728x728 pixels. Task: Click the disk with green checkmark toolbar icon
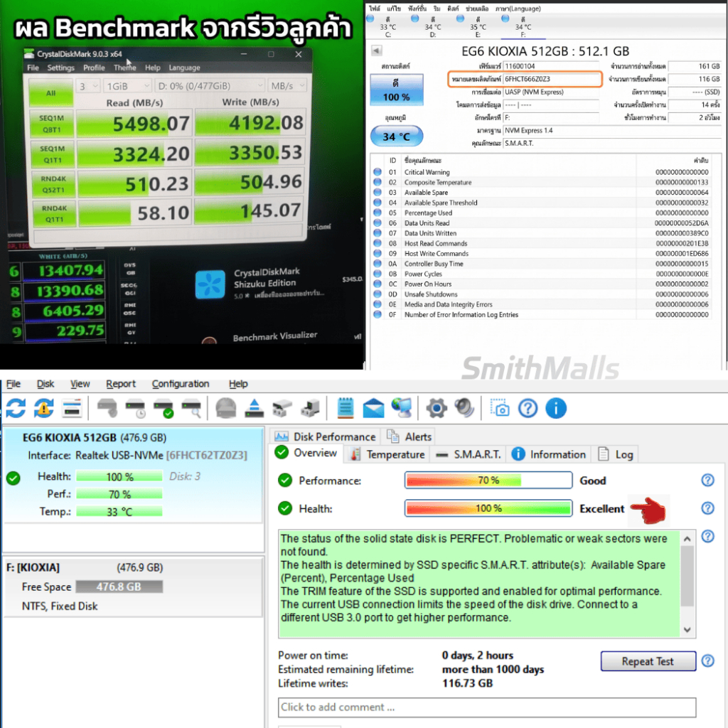(164, 409)
